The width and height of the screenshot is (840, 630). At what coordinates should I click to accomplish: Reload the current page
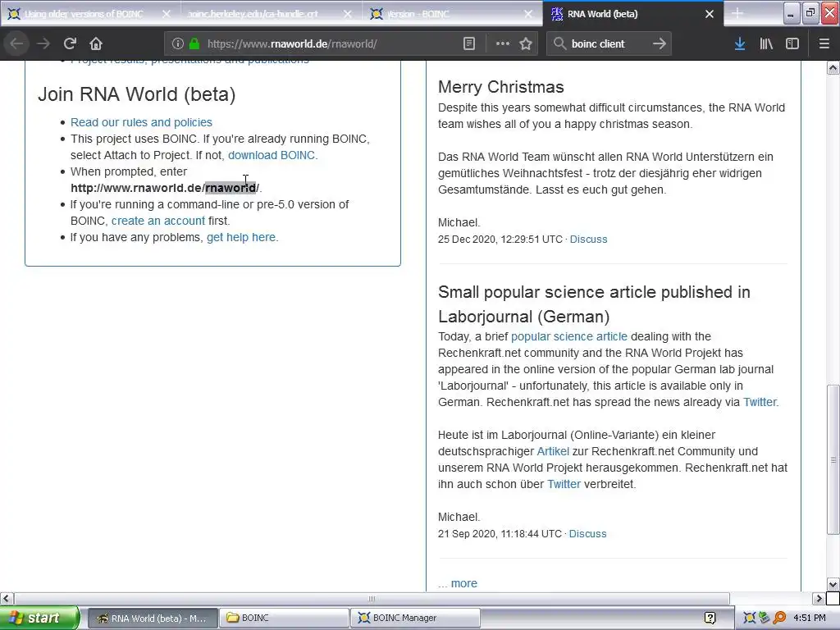[70, 43]
